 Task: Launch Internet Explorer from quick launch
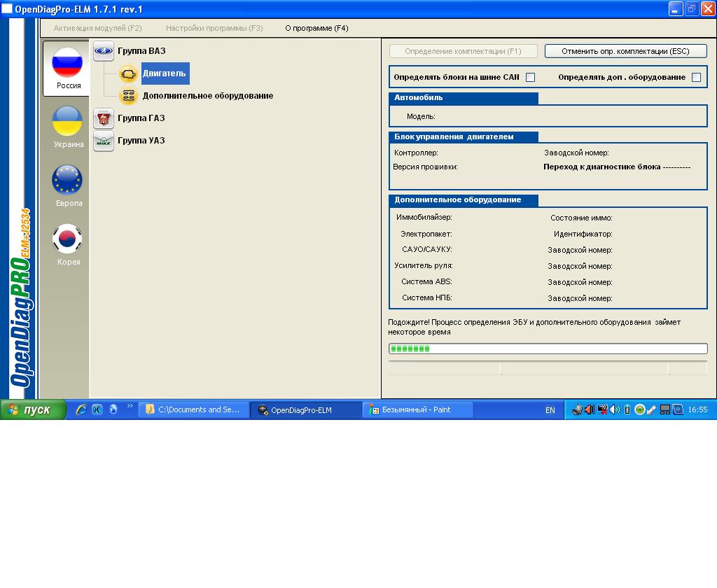pyautogui.click(x=81, y=409)
